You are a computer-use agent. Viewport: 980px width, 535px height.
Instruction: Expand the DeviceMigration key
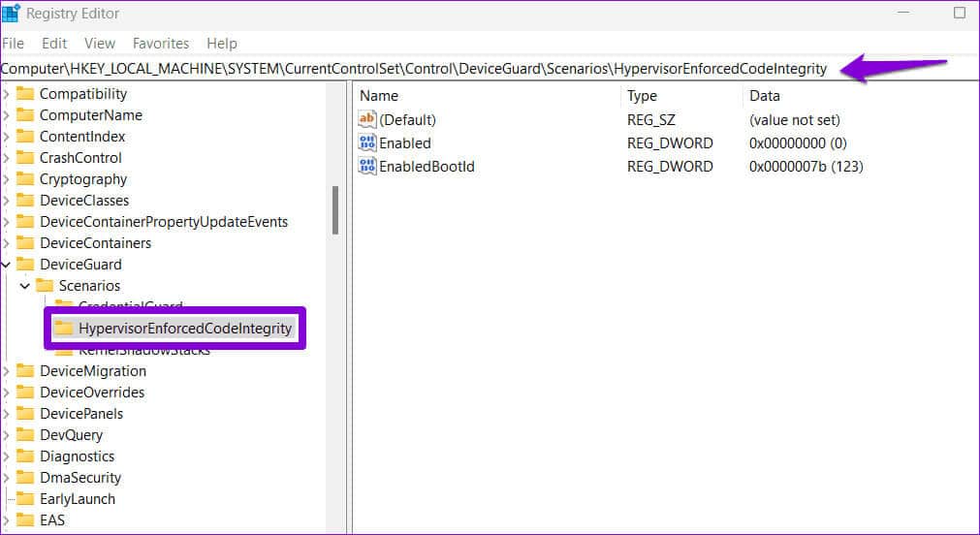point(6,371)
